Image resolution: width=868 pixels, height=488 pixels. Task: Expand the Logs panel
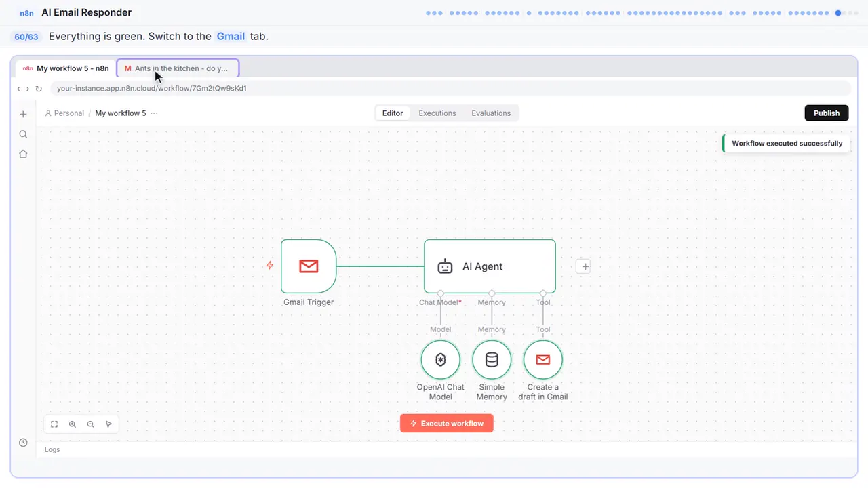52,449
